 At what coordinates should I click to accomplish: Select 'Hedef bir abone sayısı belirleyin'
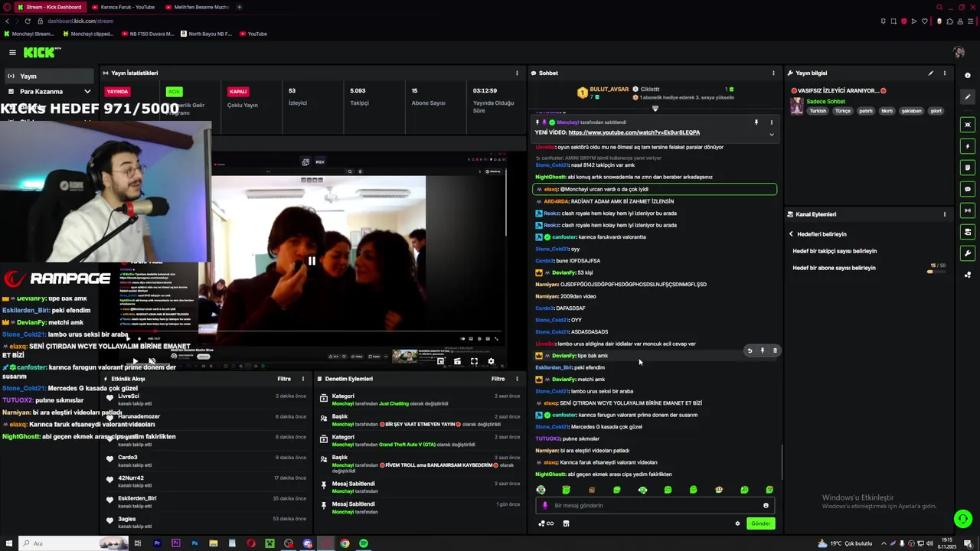point(834,268)
